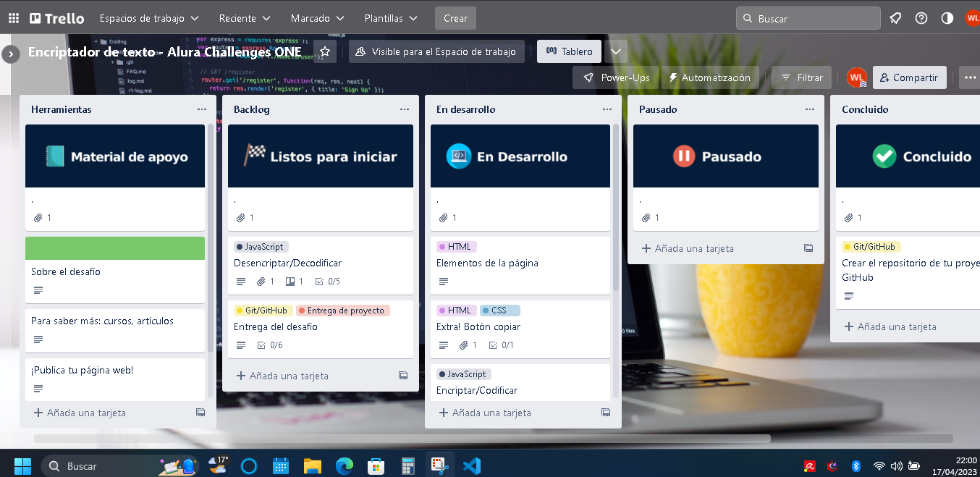Star the Encriptador de texto board

tap(325, 51)
